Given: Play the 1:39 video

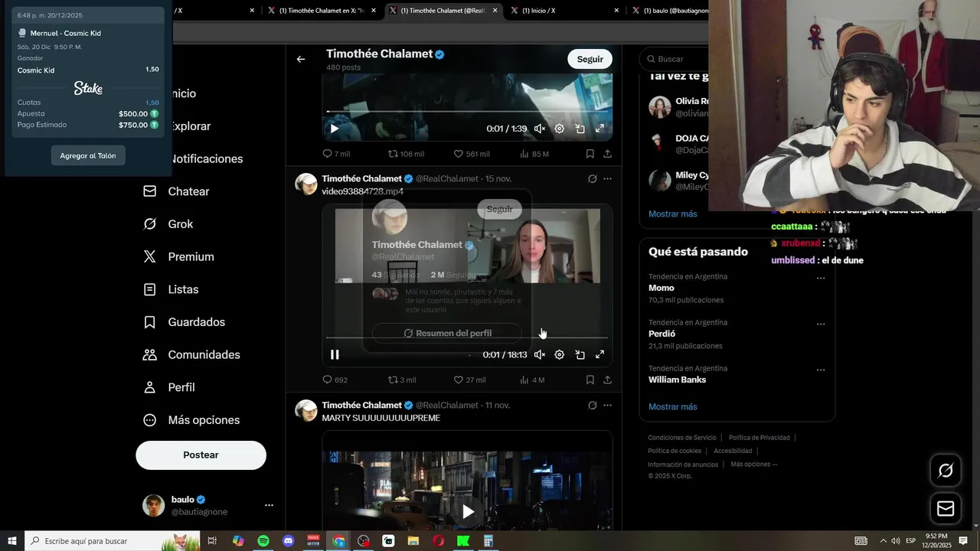Looking at the screenshot, I should (335, 129).
